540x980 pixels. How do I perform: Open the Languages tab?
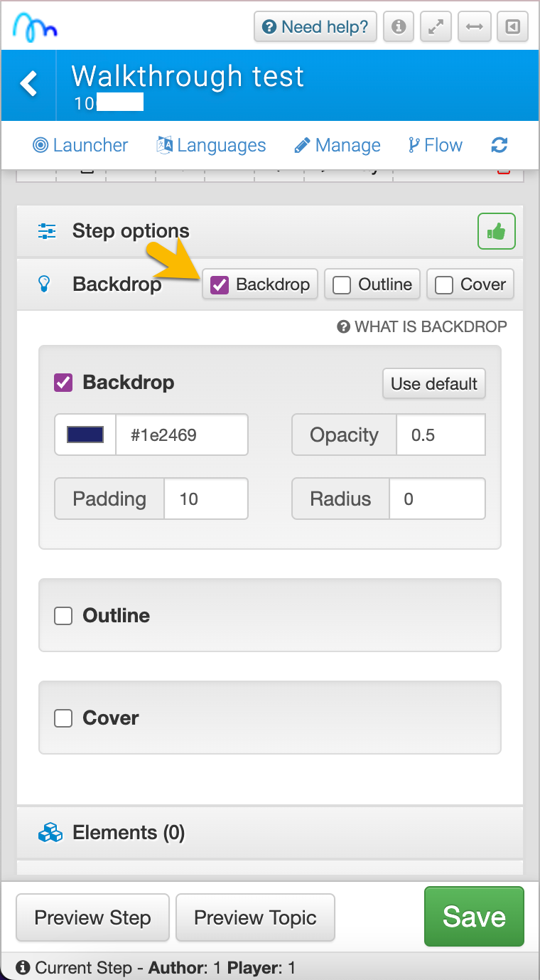click(x=211, y=145)
